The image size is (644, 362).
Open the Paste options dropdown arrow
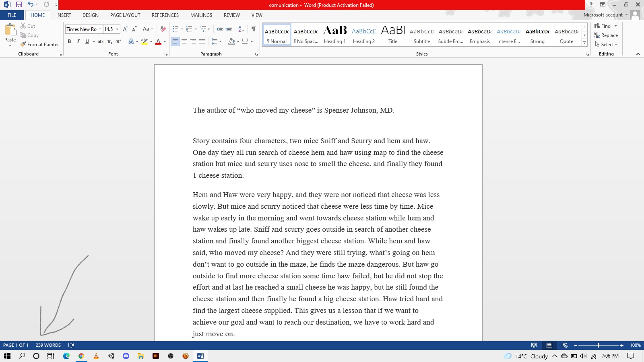coord(10,45)
